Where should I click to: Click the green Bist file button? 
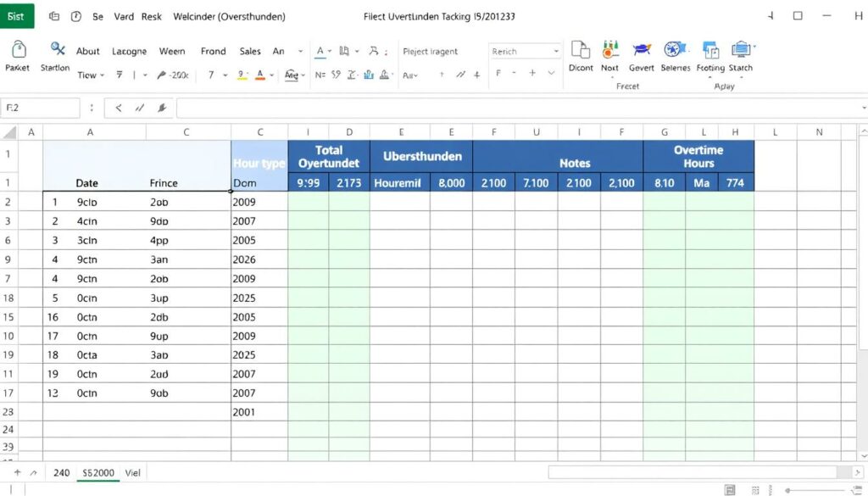click(x=17, y=15)
